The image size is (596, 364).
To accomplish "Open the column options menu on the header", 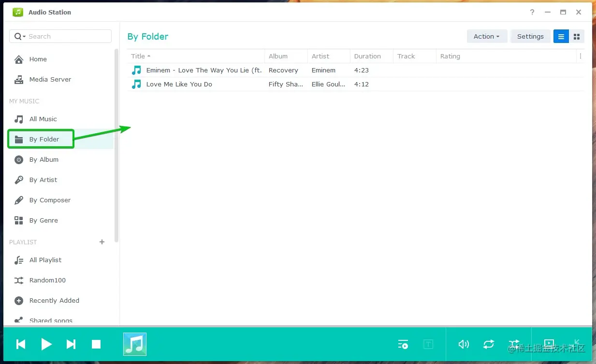I will pos(581,56).
